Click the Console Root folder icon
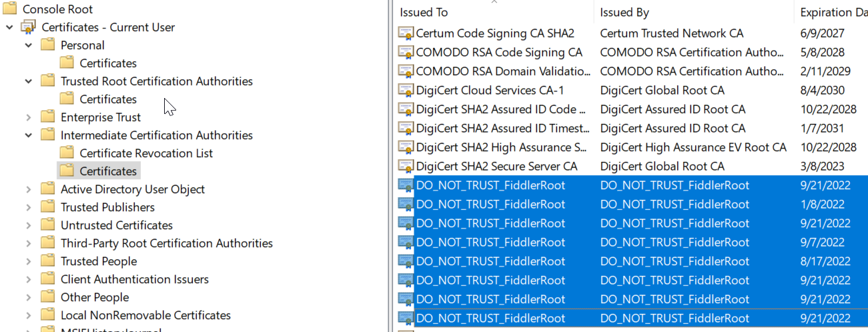 pos(10,9)
